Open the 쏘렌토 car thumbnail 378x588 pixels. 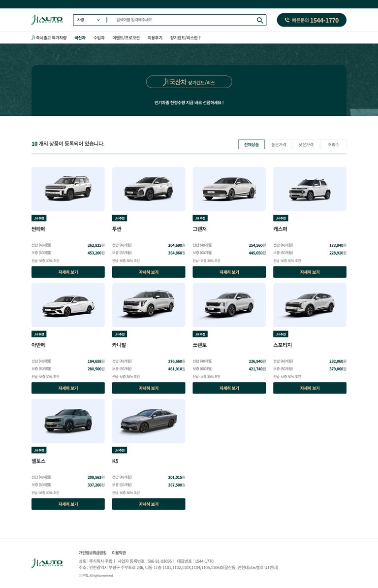(229, 305)
